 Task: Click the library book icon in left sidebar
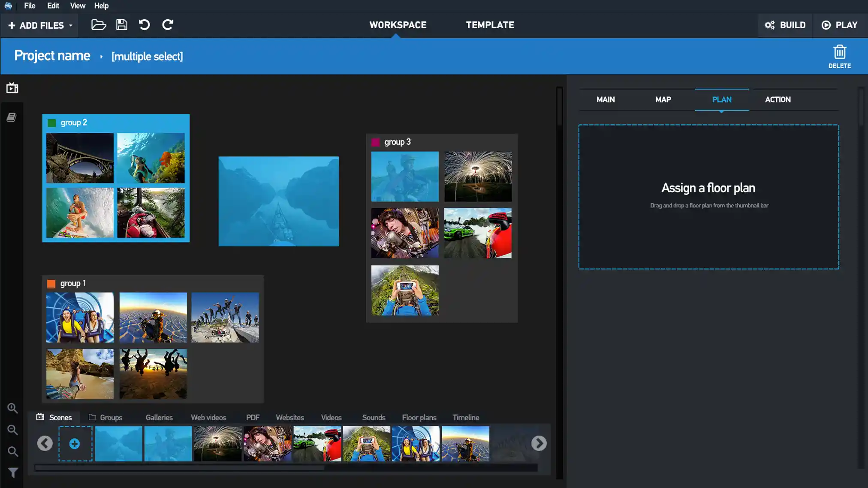[x=12, y=117]
